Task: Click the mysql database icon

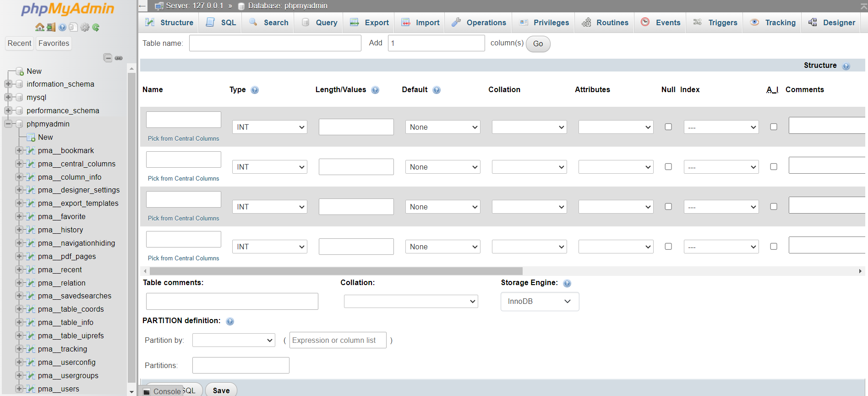Action: [x=19, y=97]
